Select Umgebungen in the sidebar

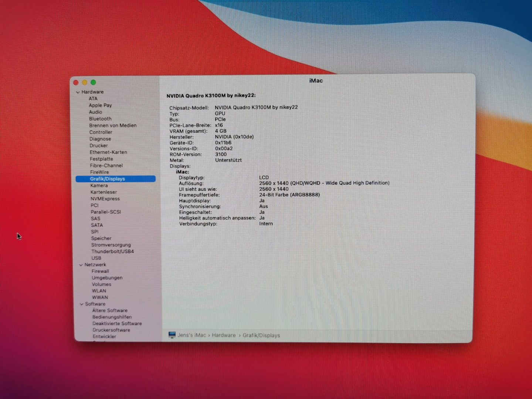pos(107,278)
